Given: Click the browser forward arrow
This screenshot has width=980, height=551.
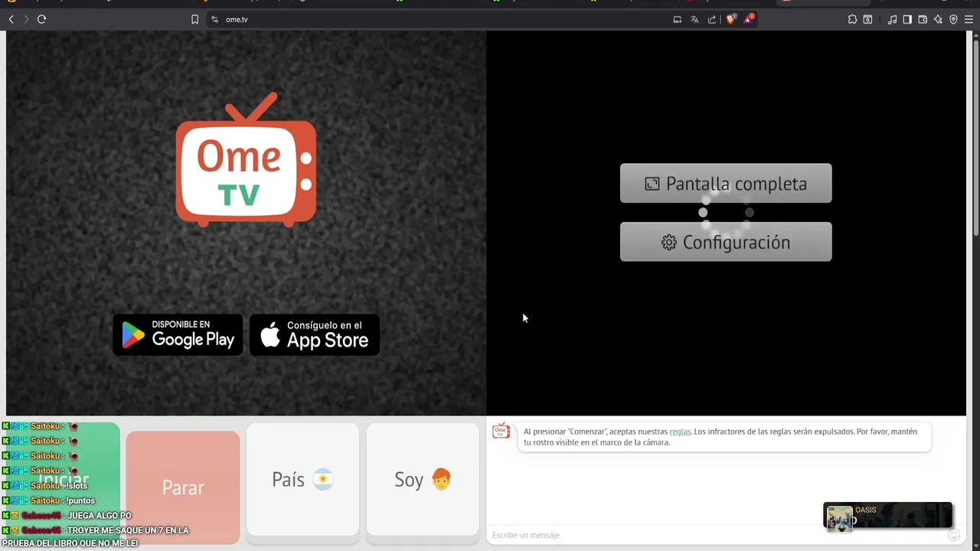Looking at the screenshot, I should (x=26, y=19).
